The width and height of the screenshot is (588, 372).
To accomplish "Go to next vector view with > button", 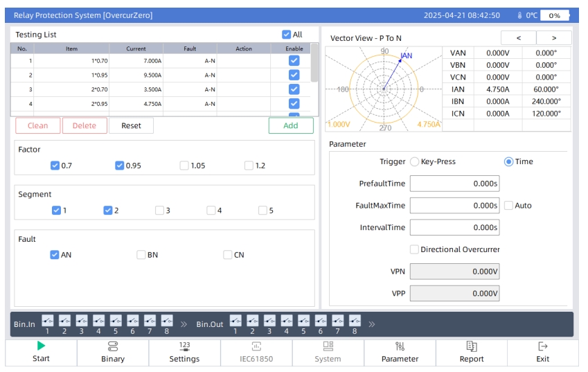I will (554, 38).
